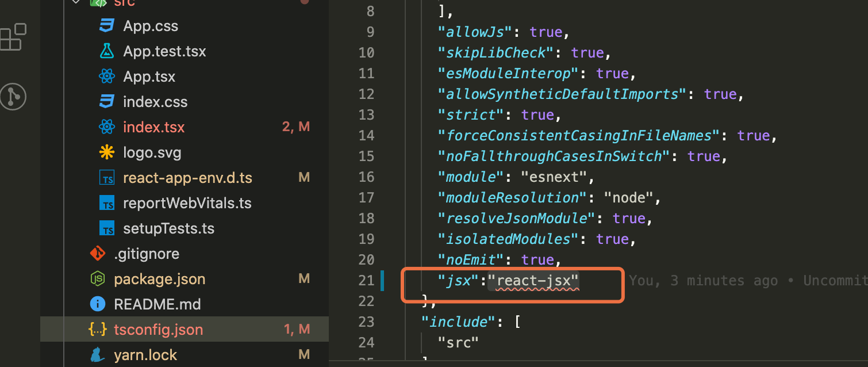Click the "react-jsx" value on line 21

pos(533,281)
